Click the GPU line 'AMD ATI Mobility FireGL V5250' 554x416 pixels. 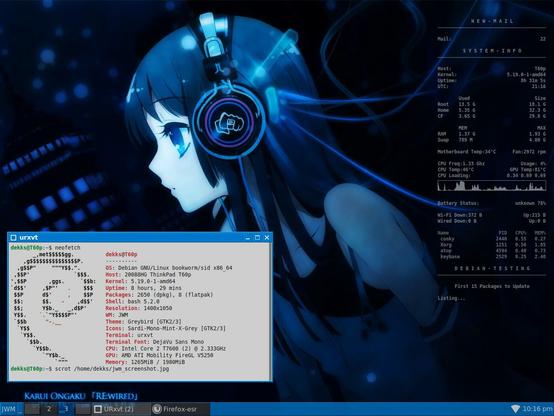pos(159,355)
